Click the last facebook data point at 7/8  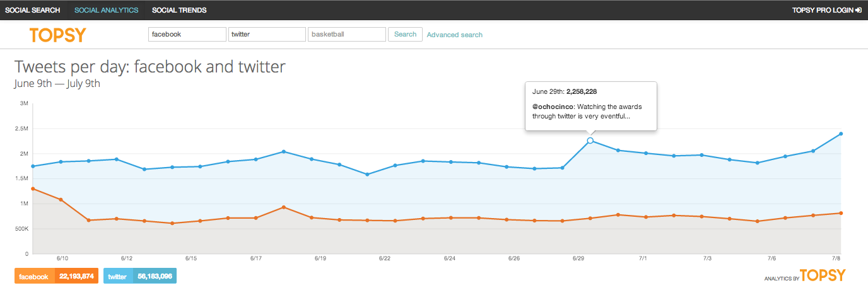841,213
